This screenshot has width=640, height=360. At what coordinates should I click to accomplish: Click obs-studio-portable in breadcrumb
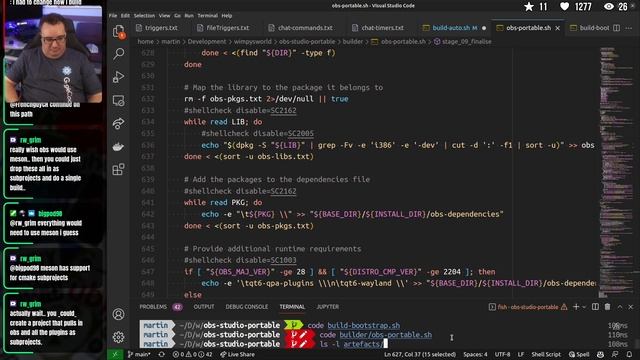[307, 42]
